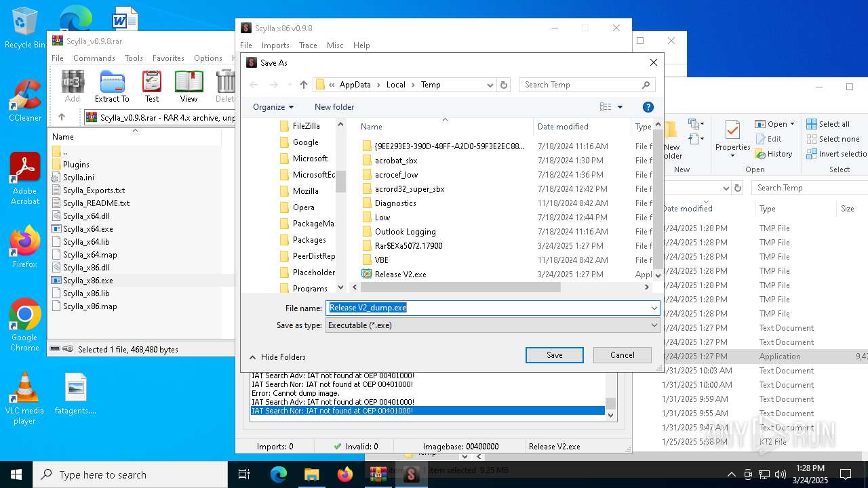Open WinRAR Commands menu
The height and width of the screenshot is (488, 868).
(94, 58)
